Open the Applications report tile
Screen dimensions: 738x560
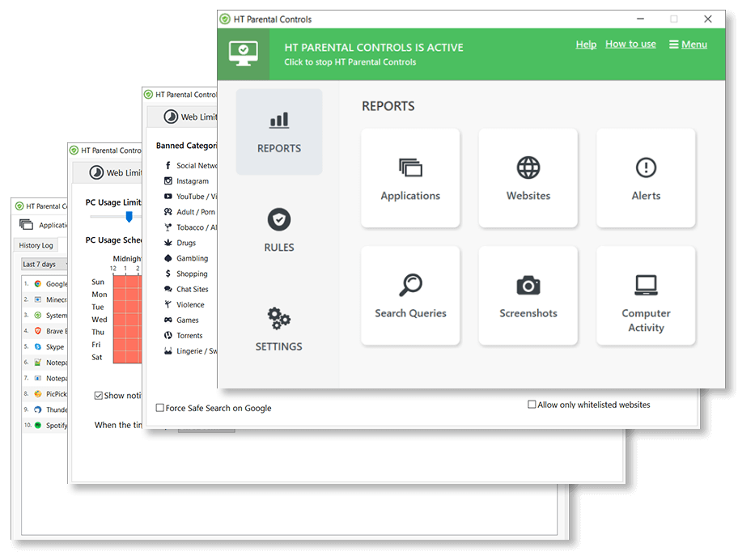click(x=410, y=178)
